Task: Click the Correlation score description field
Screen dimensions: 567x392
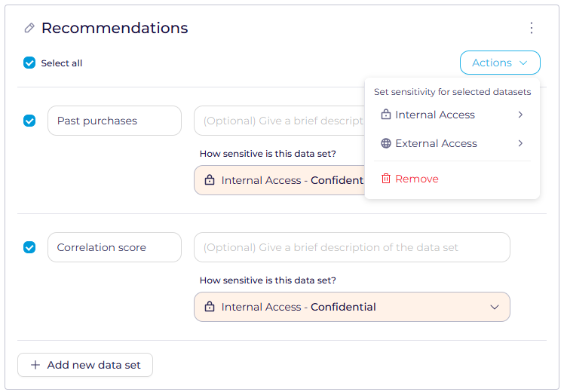Action: [351, 247]
